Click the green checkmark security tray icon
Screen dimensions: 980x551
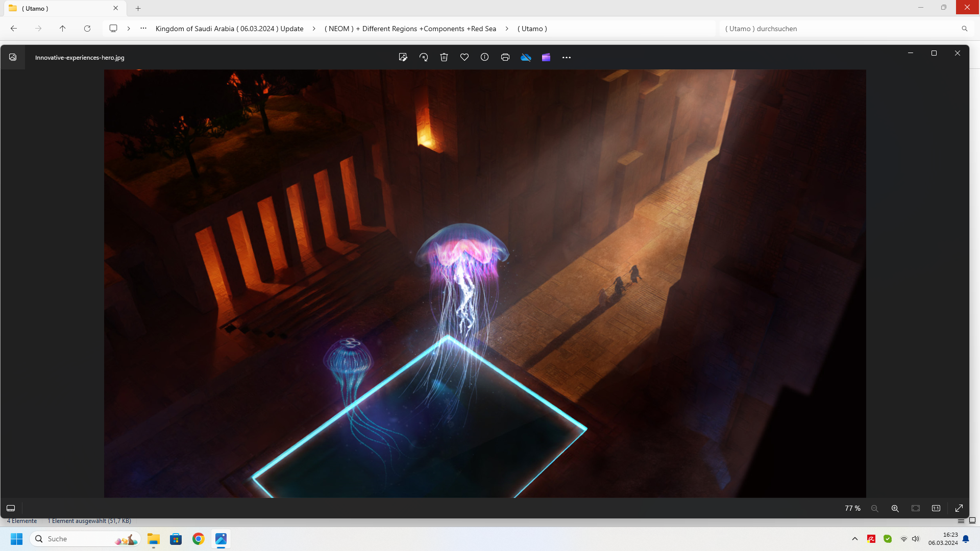pyautogui.click(x=888, y=539)
